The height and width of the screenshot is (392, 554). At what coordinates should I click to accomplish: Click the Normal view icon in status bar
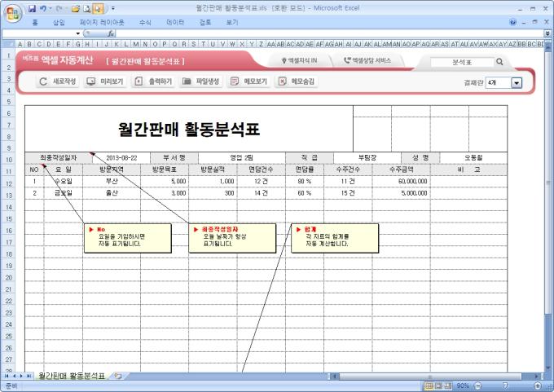pos(429,385)
